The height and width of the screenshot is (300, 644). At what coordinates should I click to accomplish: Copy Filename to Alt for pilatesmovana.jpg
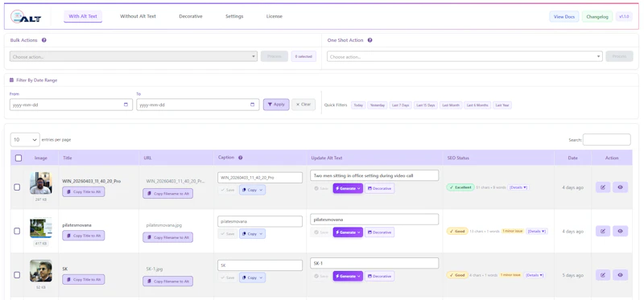[x=167, y=237]
